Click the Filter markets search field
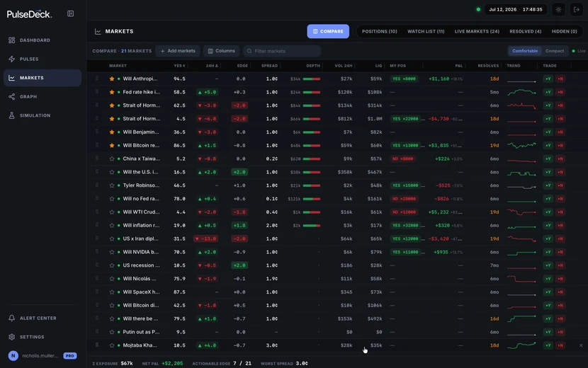The image size is (588, 368). click(282, 51)
